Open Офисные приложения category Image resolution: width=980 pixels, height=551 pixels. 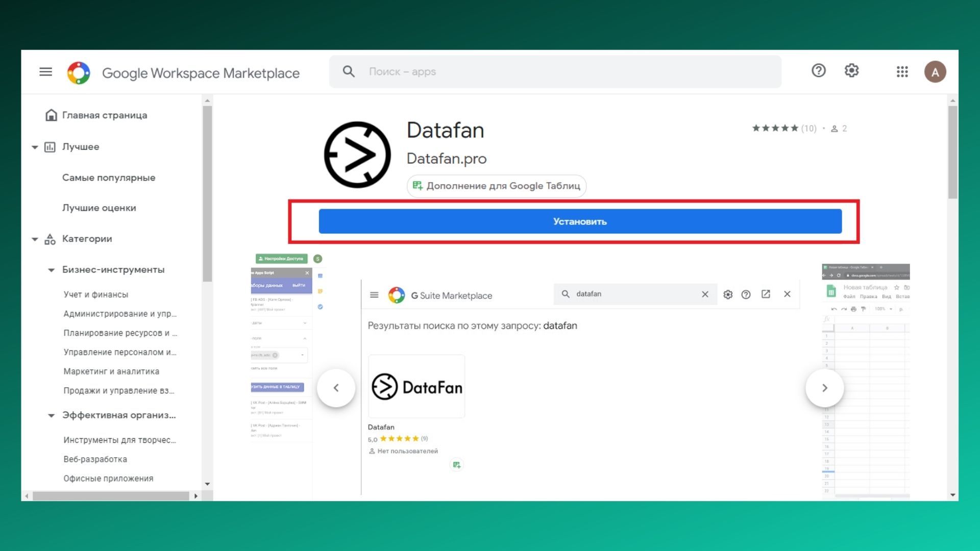point(108,479)
